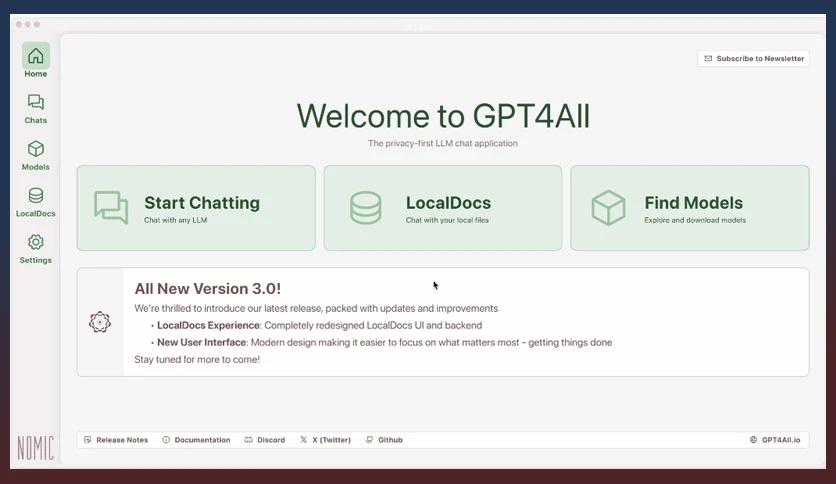This screenshot has height=484, width=836.
Task: Click the LocalDocs Experience bullet text
Action: click(x=319, y=325)
